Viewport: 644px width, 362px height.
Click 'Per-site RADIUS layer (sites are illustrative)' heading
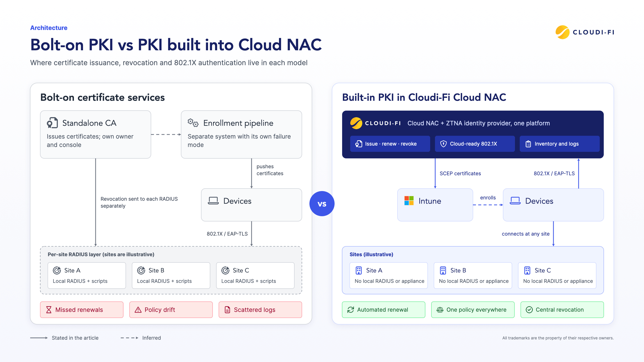(101, 254)
